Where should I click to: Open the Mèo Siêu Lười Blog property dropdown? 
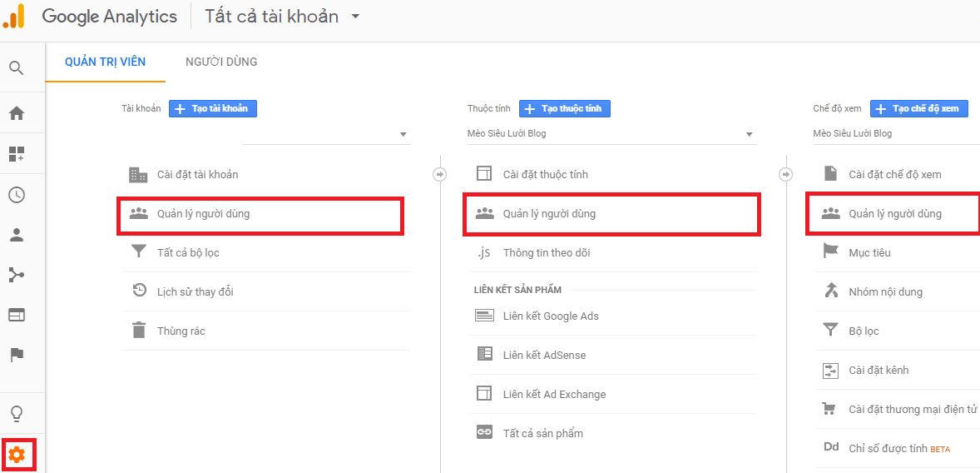611,134
